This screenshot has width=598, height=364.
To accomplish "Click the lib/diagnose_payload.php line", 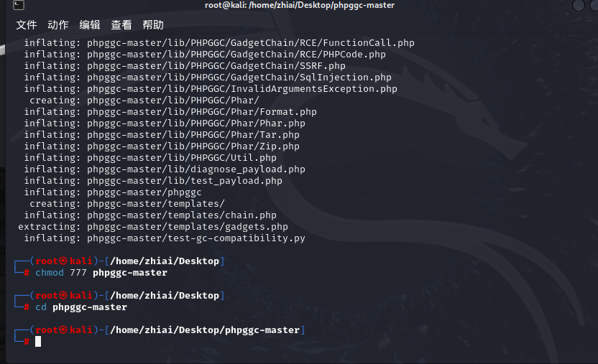I will pyautogui.click(x=196, y=169).
